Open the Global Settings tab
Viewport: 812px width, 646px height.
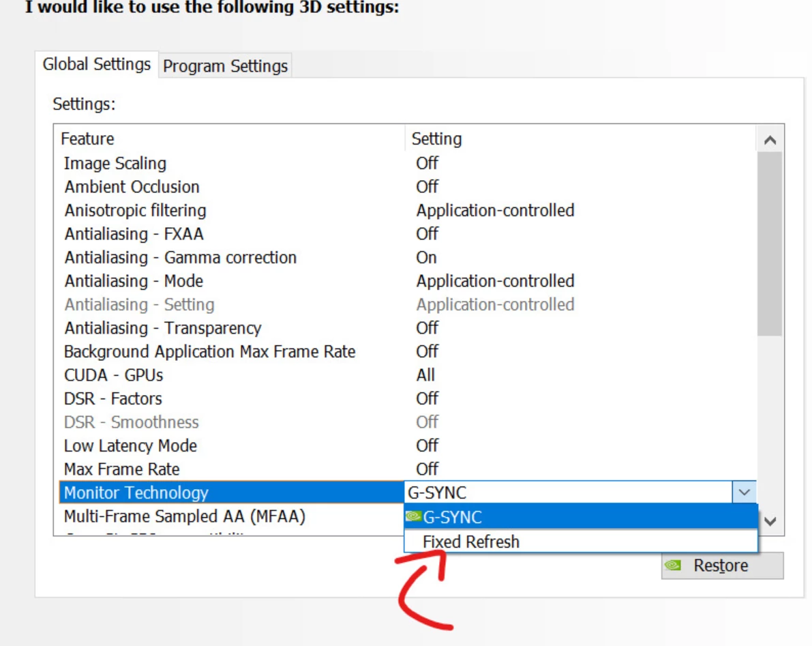[x=97, y=64]
